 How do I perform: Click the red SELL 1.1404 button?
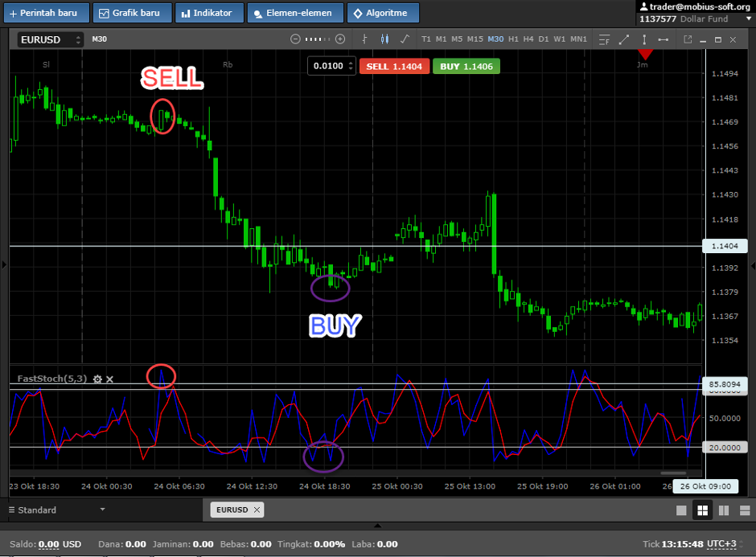[x=394, y=67]
